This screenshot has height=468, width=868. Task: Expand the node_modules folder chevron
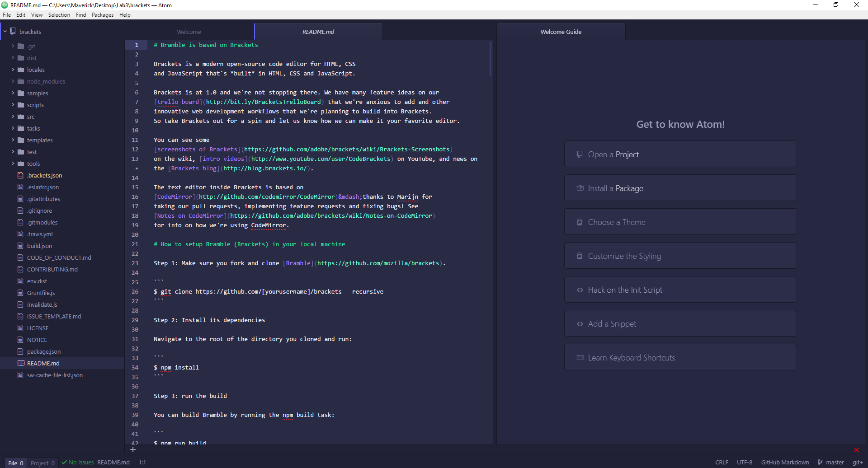click(13, 81)
